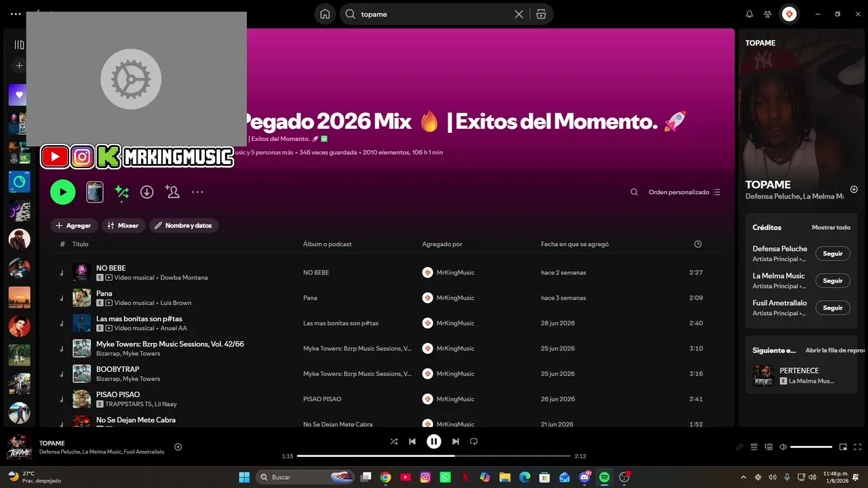The height and width of the screenshot is (488, 868).
Task: Open the three-dot menu in title bar
Action: coord(16,14)
